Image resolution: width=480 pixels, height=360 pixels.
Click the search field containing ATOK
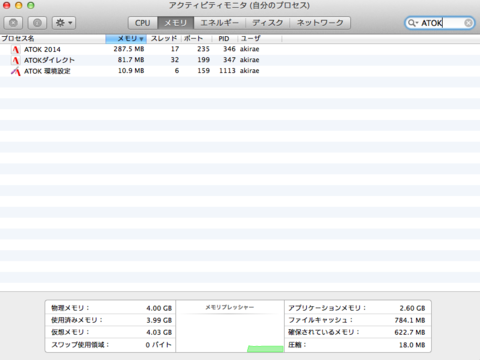point(440,23)
